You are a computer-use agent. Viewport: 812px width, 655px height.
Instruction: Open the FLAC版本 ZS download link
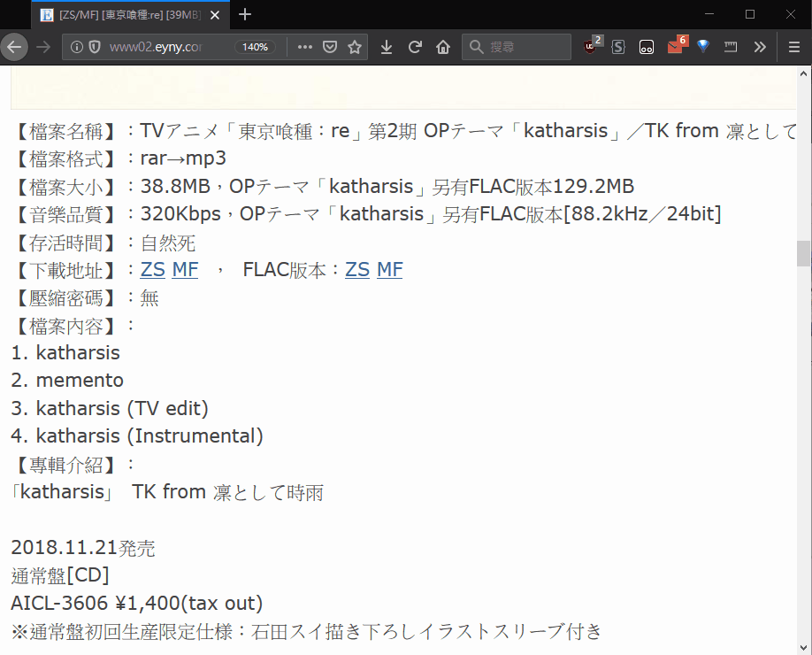coord(357,269)
